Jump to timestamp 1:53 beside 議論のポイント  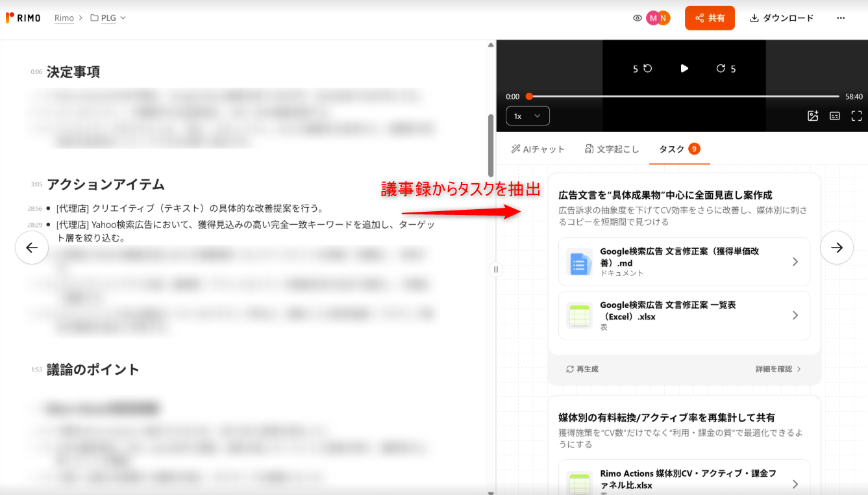[x=36, y=370]
